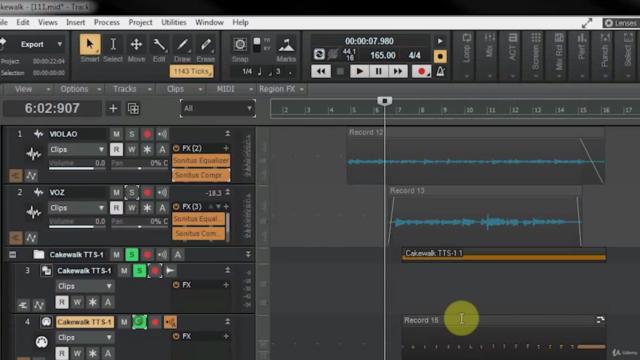Pause the transport
640x360 pixels.
click(378, 71)
